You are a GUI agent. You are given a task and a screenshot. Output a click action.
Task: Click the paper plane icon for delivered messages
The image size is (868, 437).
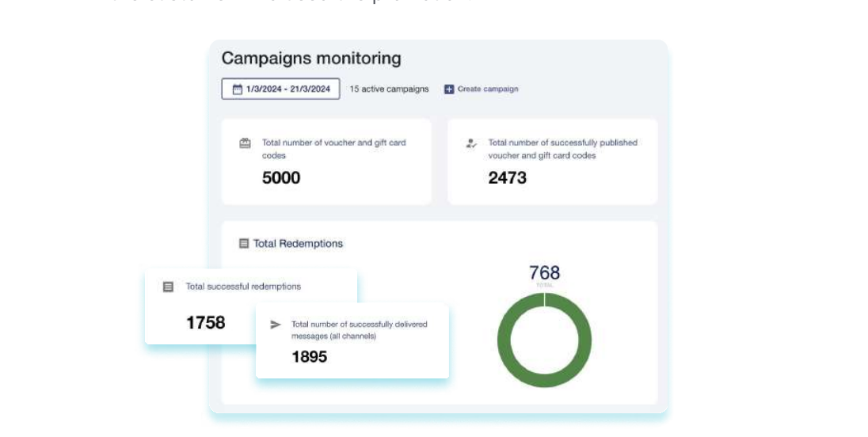[x=276, y=325]
